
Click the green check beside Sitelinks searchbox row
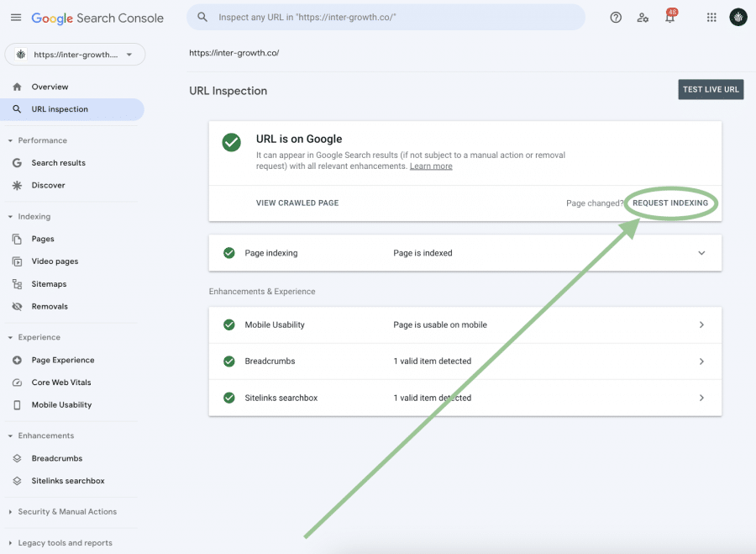(x=229, y=398)
